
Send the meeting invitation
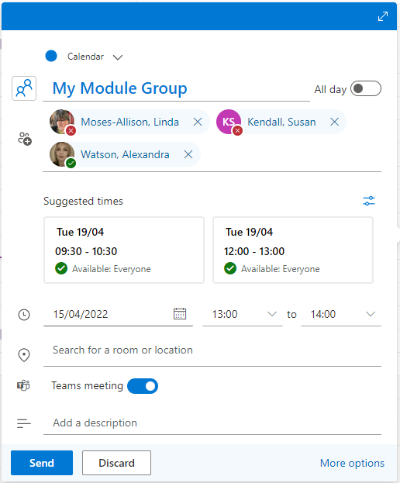tap(42, 463)
